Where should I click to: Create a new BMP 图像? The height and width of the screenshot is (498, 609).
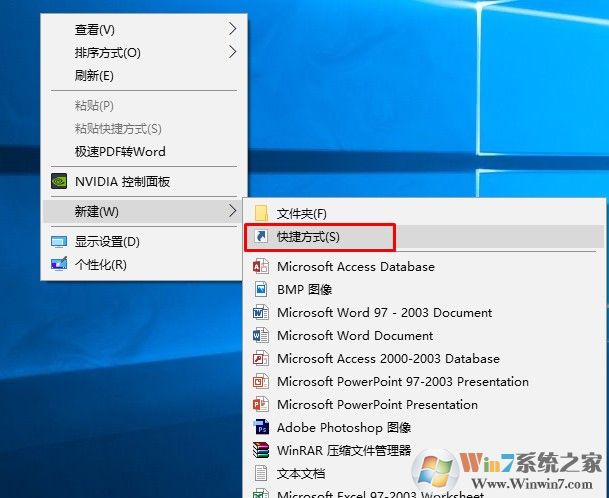click(x=424, y=289)
